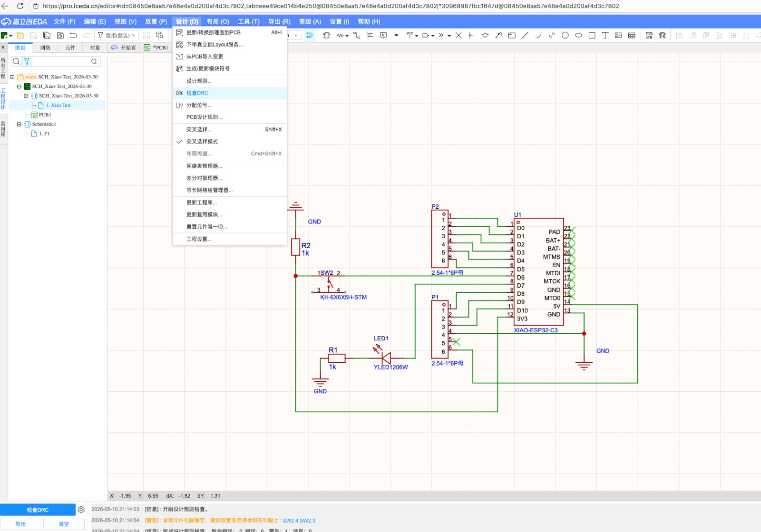Click the Find and Replace toolbar icon
Viewport: 761px width, 532px height.
[x=160, y=35]
